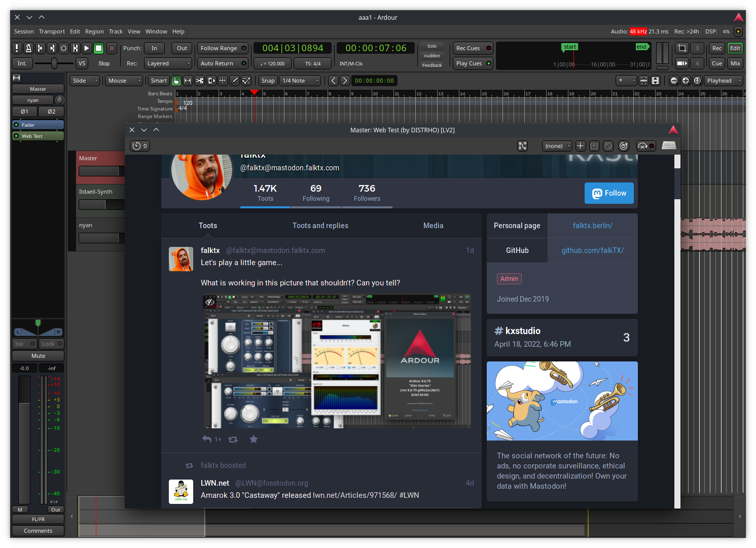Viewport: 756px width, 548px height.
Task: Toggle Rec Cues
Action: [x=473, y=48]
